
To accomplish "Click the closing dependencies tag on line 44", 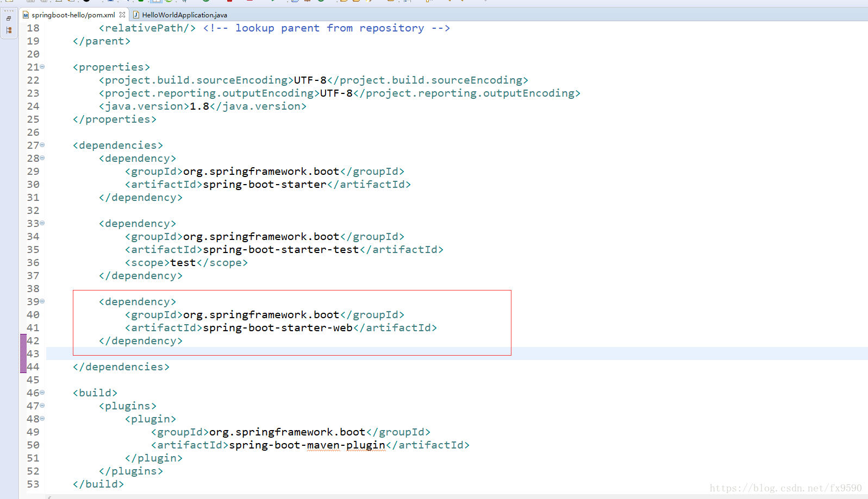I will click(121, 367).
